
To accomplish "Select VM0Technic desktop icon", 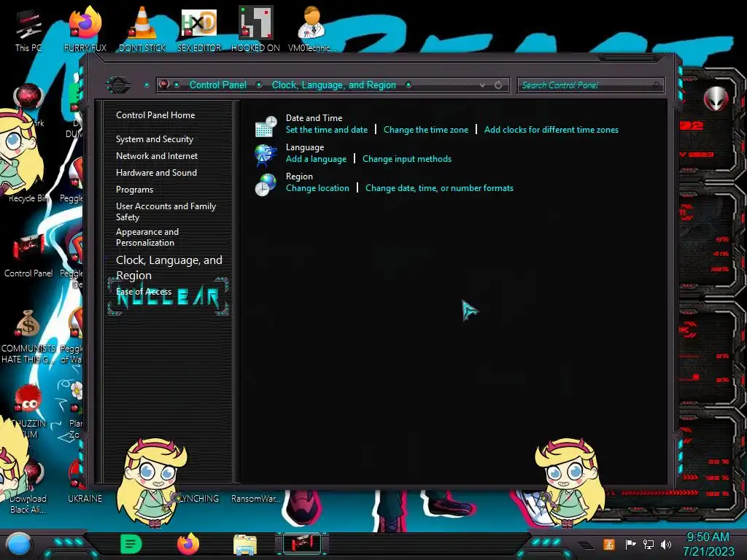I will [312, 29].
